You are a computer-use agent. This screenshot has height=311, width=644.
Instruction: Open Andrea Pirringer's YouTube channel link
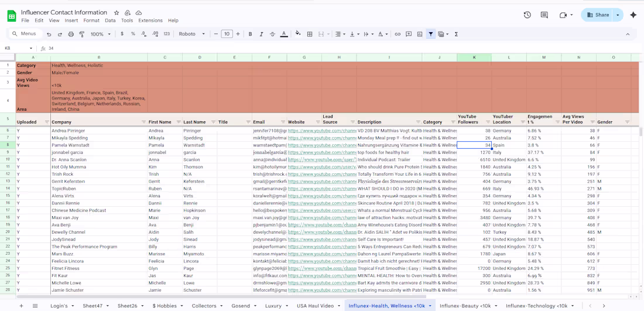click(x=321, y=131)
